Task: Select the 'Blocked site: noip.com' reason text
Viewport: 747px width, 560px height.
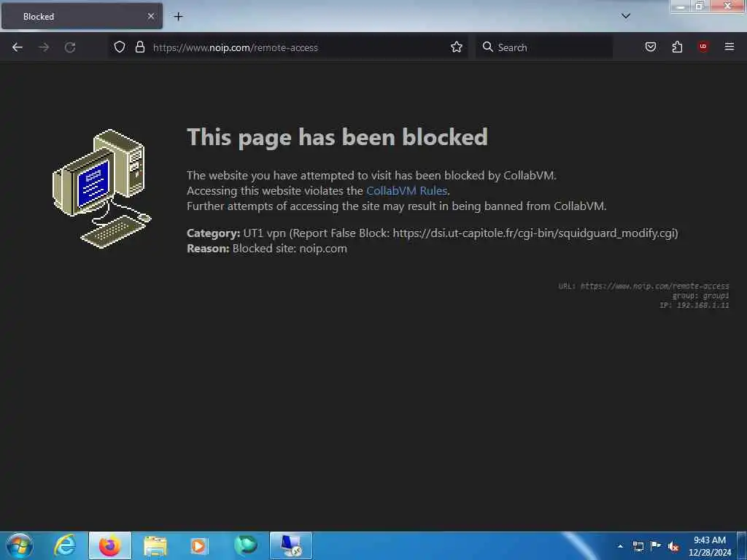Action: coord(290,249)
